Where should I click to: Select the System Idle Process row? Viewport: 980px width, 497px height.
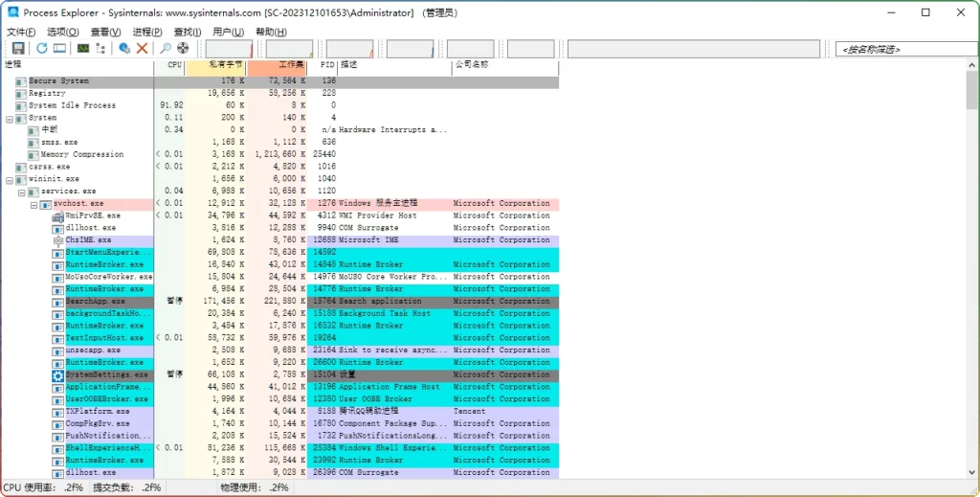pyautogui.click(x=280, y=105)
